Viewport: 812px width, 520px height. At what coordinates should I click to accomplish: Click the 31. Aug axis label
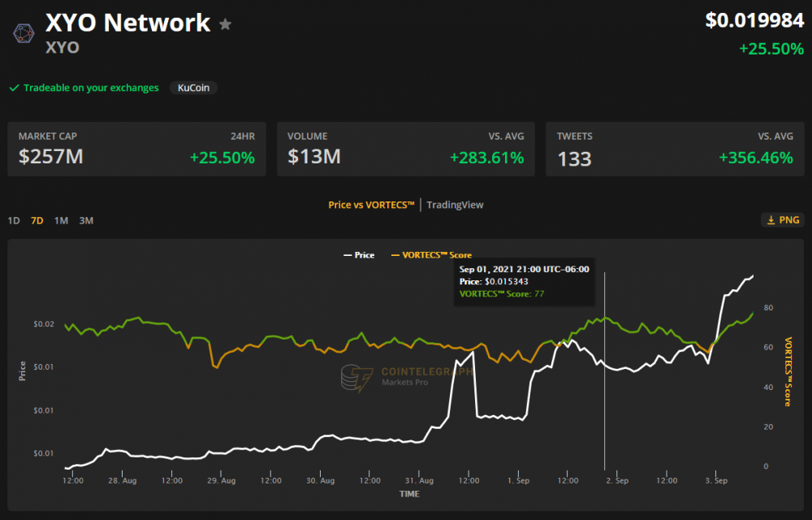(x=420, y=481)
